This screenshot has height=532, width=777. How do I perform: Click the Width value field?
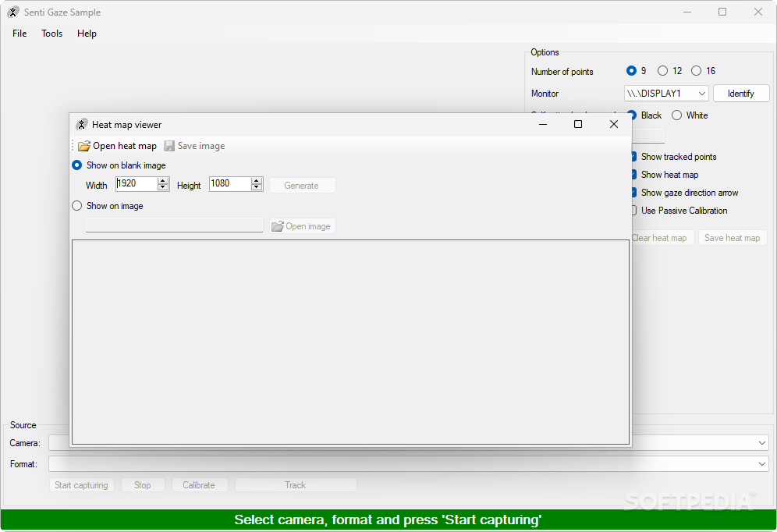coord(137,184)
